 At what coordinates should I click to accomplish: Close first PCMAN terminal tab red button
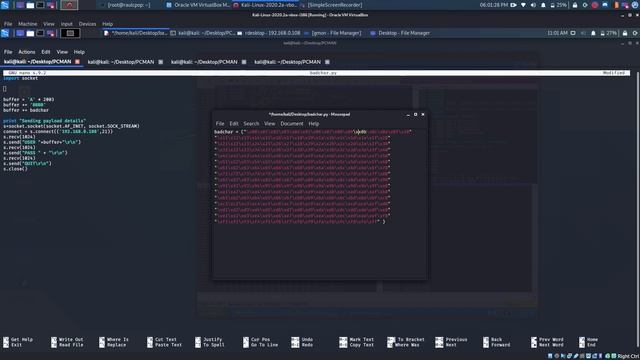pos(77,62)
